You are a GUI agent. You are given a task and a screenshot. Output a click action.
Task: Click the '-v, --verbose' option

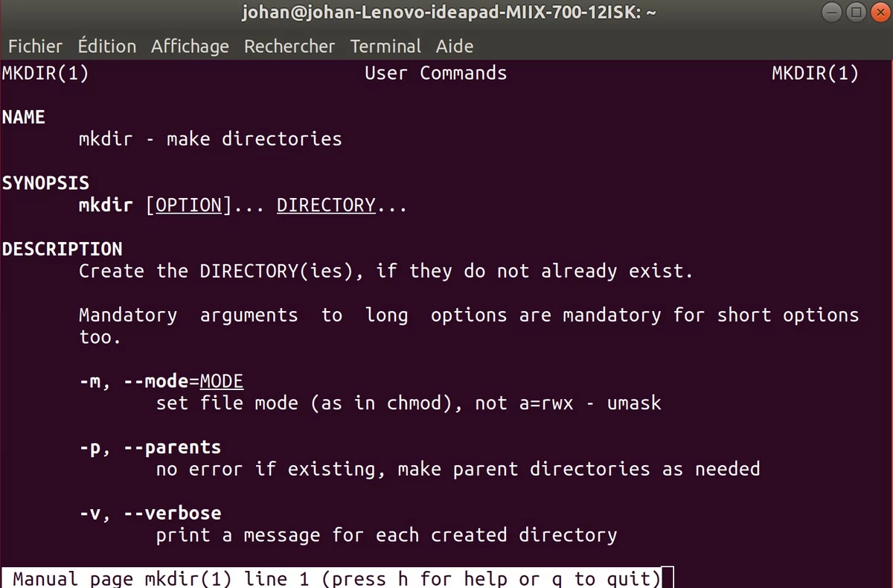tap(150, 514)
